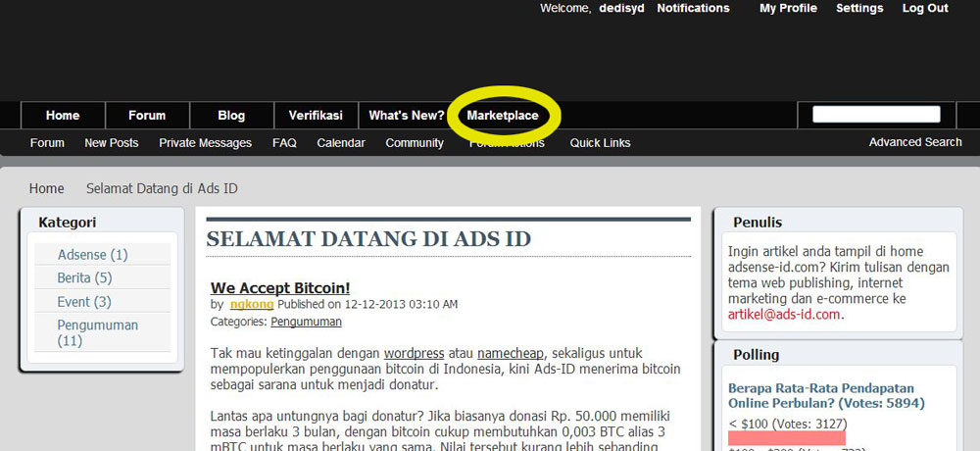The width and height of the screenshot is (980, 451).
Task: Click Log Out
Action: point(925,8)
